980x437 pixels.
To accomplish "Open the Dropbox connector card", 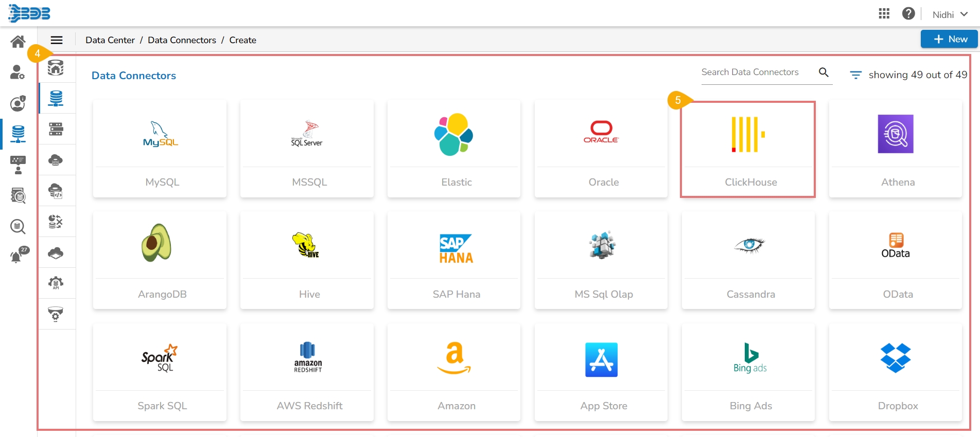I will pyautogui.click(x=896, y=373).
